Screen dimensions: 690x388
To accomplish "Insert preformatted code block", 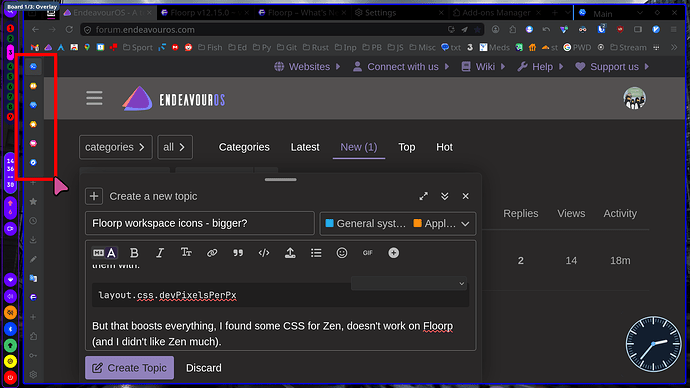I will point(264,253).
